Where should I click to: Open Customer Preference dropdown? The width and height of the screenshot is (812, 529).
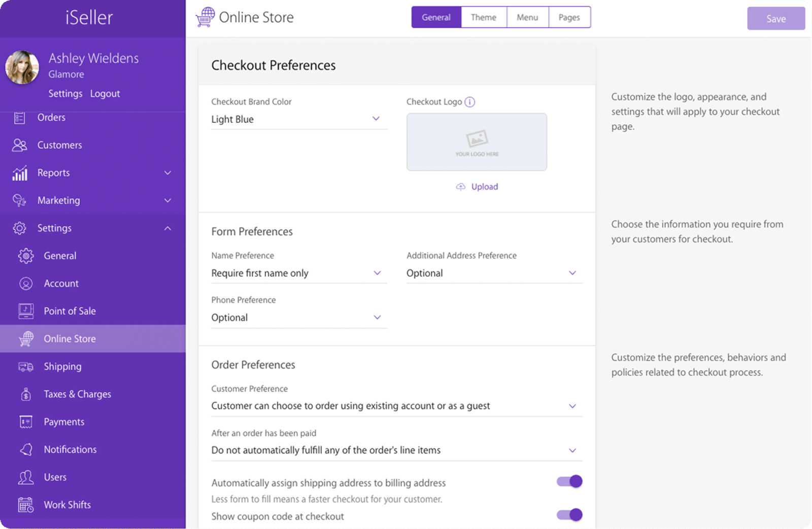397,406
